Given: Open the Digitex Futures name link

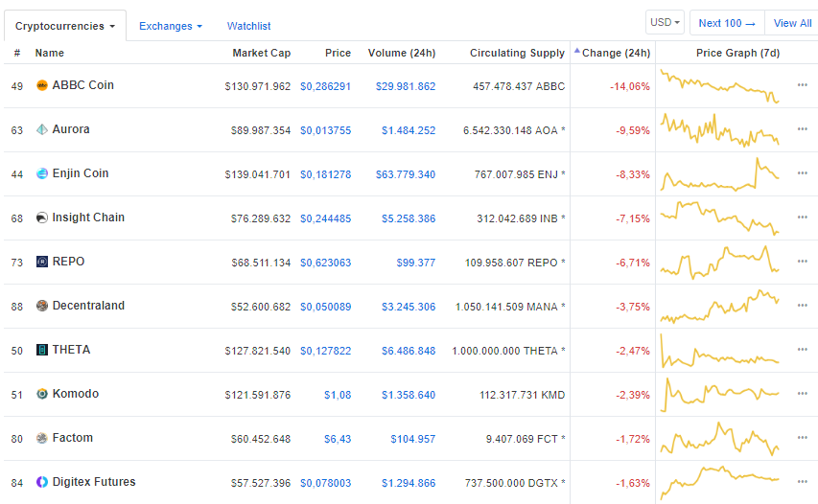Looking at the screenshot, I should click(94, 482).
